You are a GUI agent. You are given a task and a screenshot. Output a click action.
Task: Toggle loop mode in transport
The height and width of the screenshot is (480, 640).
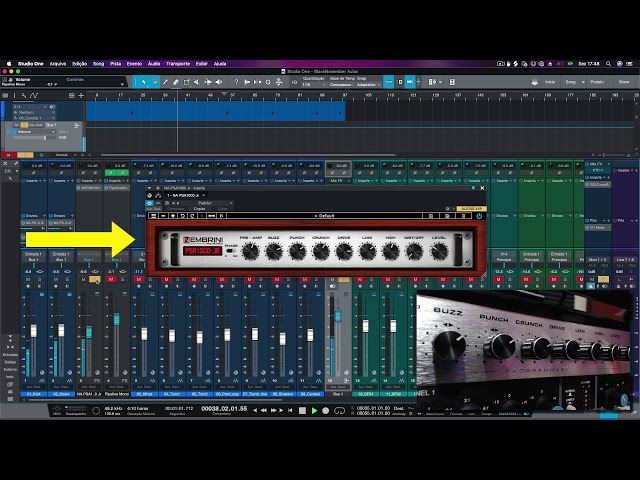coord(340,411)
